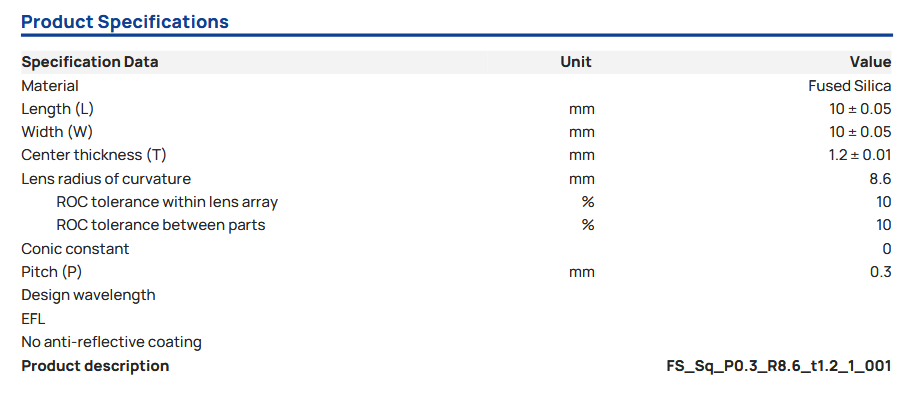Click ROC tolerance between parts
914x412 pixels.
[x=161, y=225]
